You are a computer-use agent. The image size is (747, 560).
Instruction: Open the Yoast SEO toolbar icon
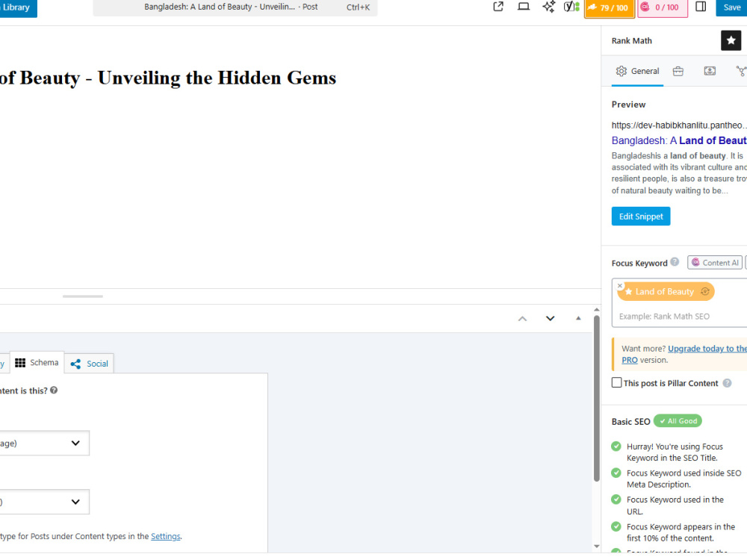tap(571, 7)
